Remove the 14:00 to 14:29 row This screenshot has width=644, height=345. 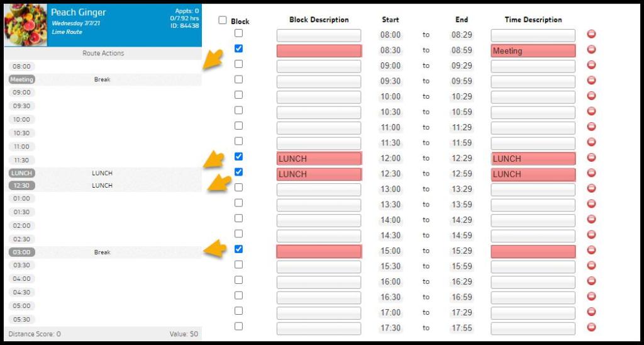coord(591,220)
